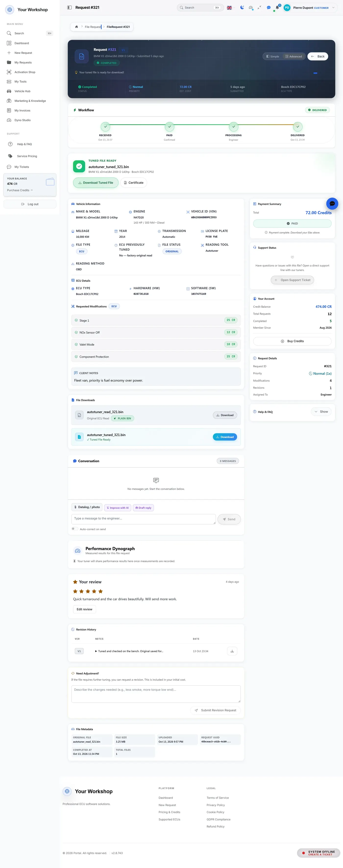Attach a Datalog / photo
The height and width of the screenshot is (868, 343).
(x=87, y=507)
